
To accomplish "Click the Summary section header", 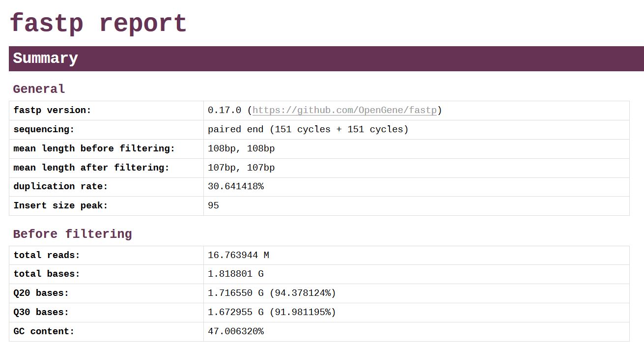I will coord(326,58).
